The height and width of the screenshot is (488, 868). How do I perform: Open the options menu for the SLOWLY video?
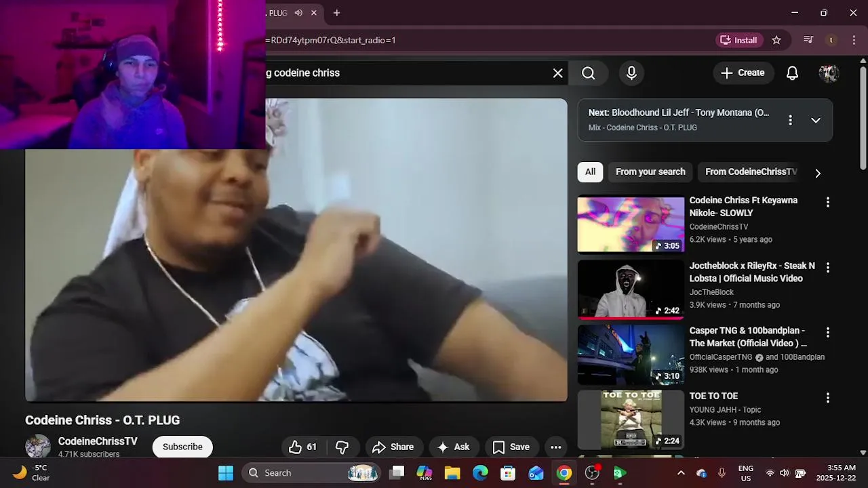(827, 202)
